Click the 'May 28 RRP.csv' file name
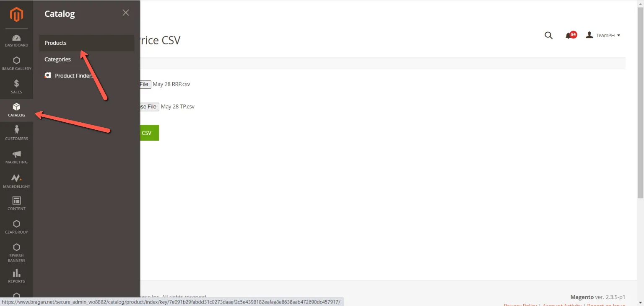This screenshot has width=644, height=306. pyautogui.click(x=171, y=84)
